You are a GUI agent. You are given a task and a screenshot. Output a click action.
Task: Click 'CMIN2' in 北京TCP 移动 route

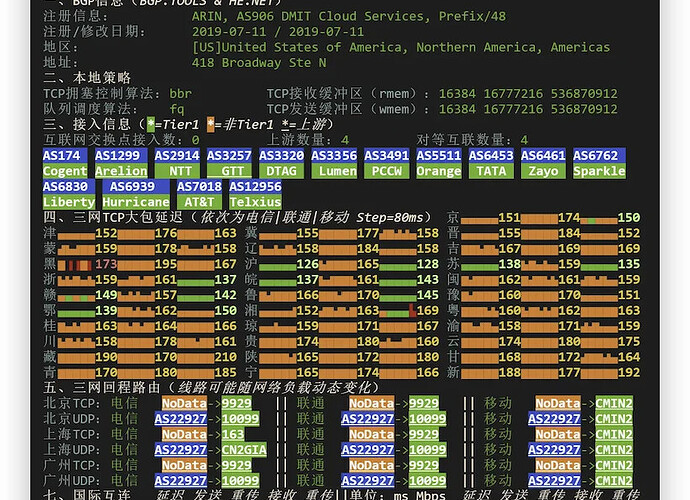click(614, 403)
